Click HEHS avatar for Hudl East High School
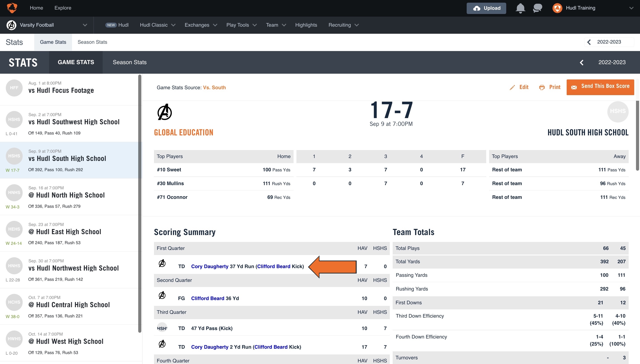This screenshot has width=640, height=364. [14, 229]
